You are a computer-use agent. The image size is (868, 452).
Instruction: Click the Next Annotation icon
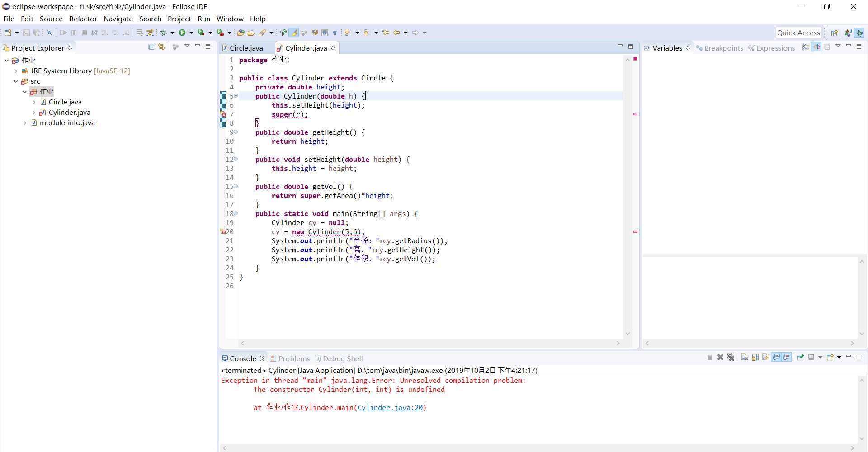pyautogui.click(x=347, y=33)
